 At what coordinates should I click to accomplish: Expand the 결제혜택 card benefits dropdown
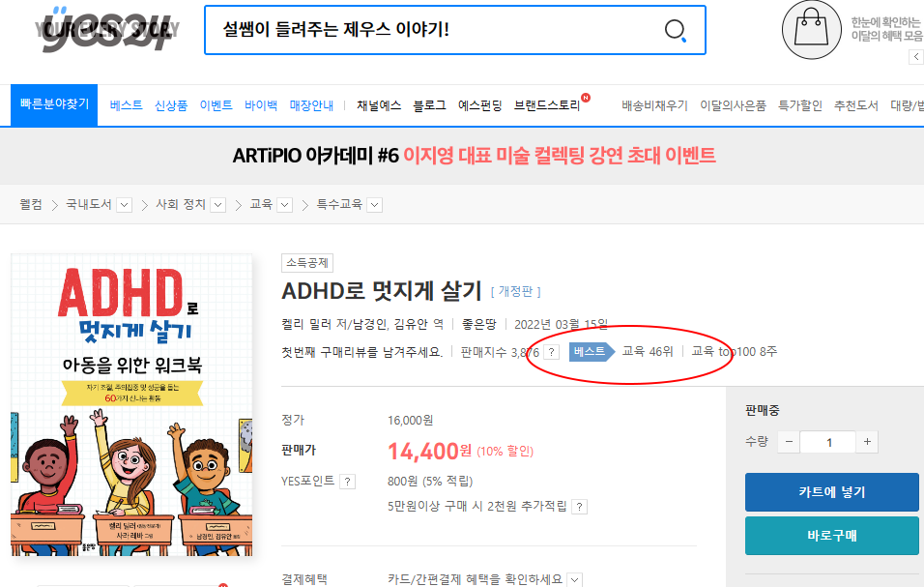[575, 580]
